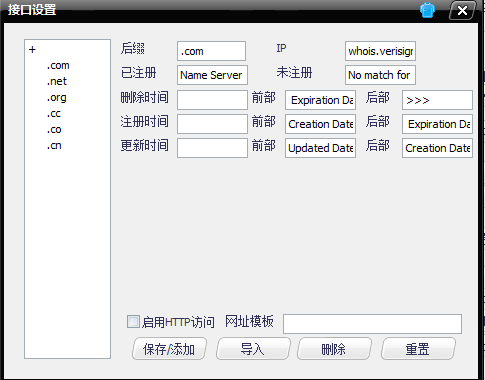Click the 后缀 field containing .com
Image resolution: width=485 pixels, height=380 pixels.
click(x=211, y=51)
